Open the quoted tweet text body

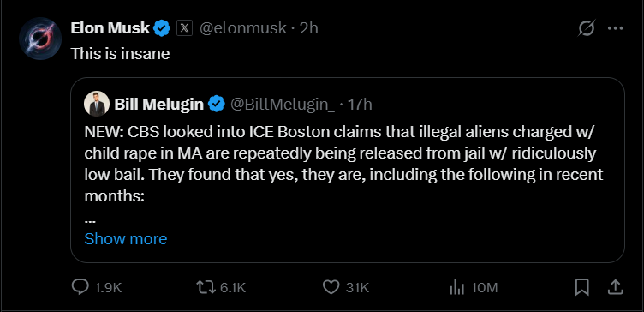click(343, 164)
